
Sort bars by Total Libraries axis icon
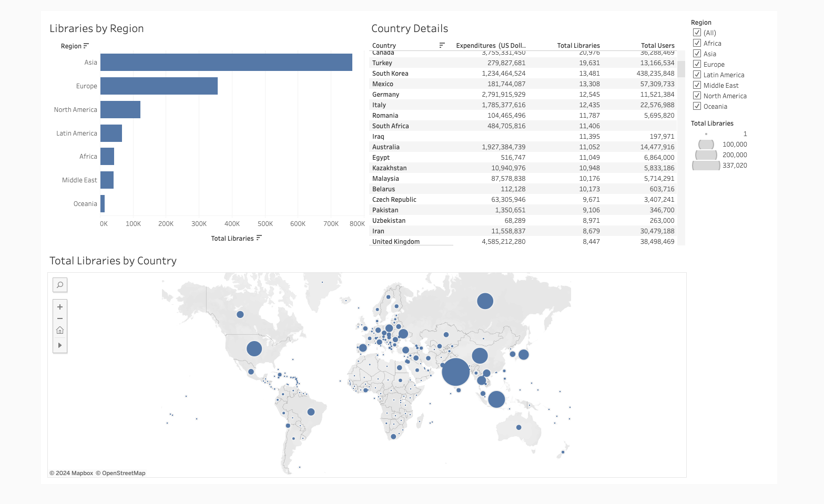click(259, 238)
